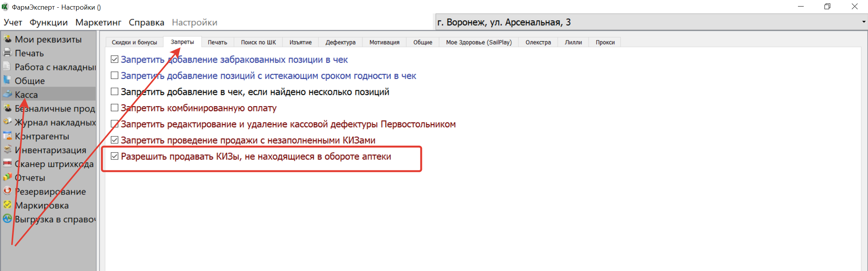Uncheck Запретить добавление забракованных позиций в чек
This screenshot has width=868, height=271.
(114, 59)
